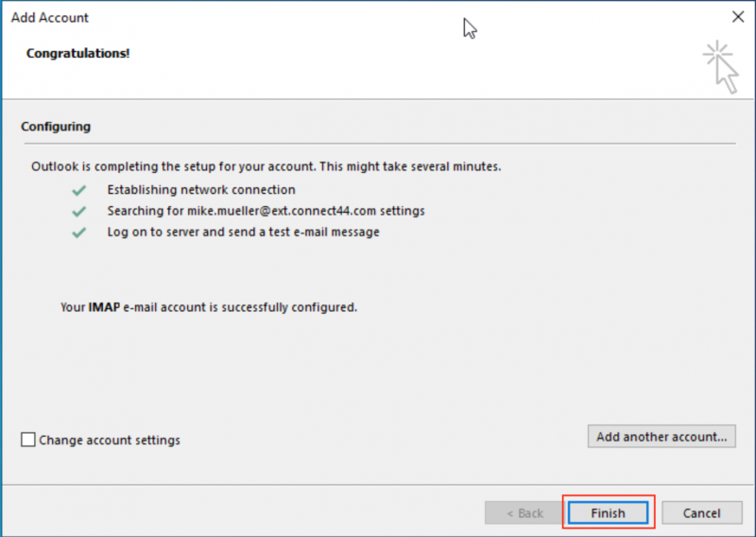756x537 pixels.
Task: Close the Add Account dialog window
Action: [x=738, y=17]
